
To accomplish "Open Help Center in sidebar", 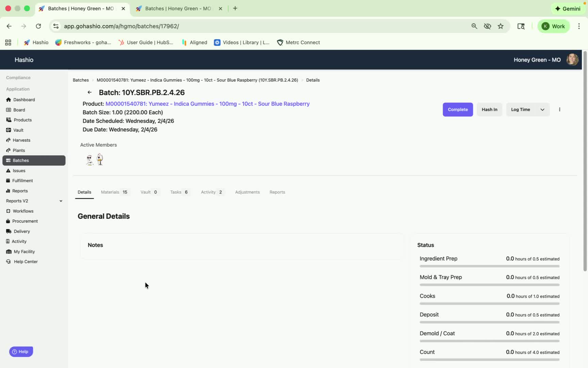I will 22,262.
